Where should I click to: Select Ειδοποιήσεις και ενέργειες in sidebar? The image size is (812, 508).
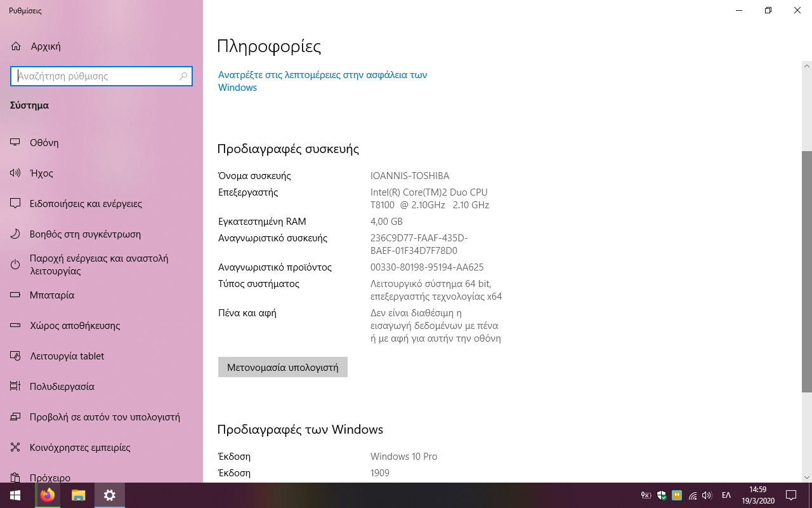tap(86, 204)
